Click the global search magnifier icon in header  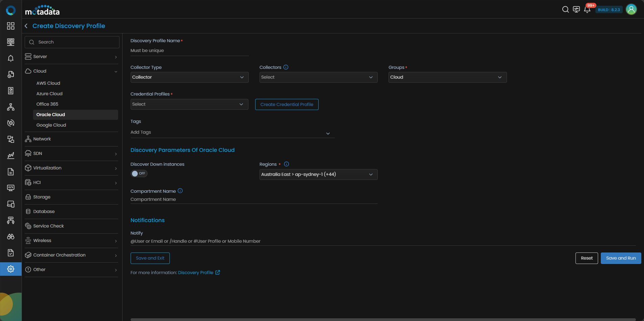click(565, 9)
